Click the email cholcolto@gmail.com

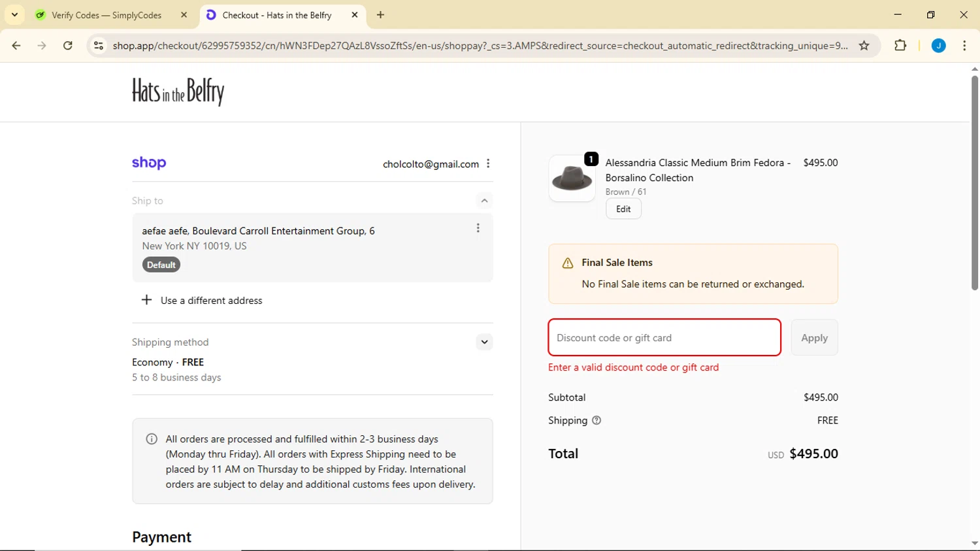click(x=431, y=164)
